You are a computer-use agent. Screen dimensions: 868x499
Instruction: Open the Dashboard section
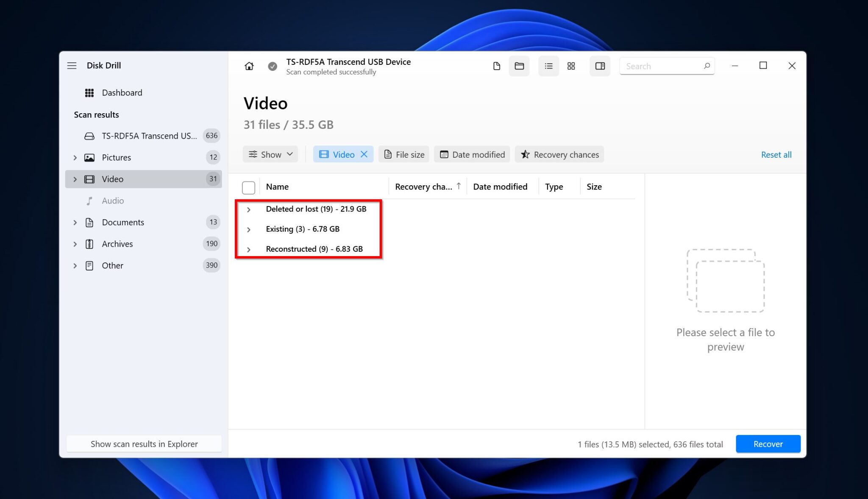coord(122,92)
